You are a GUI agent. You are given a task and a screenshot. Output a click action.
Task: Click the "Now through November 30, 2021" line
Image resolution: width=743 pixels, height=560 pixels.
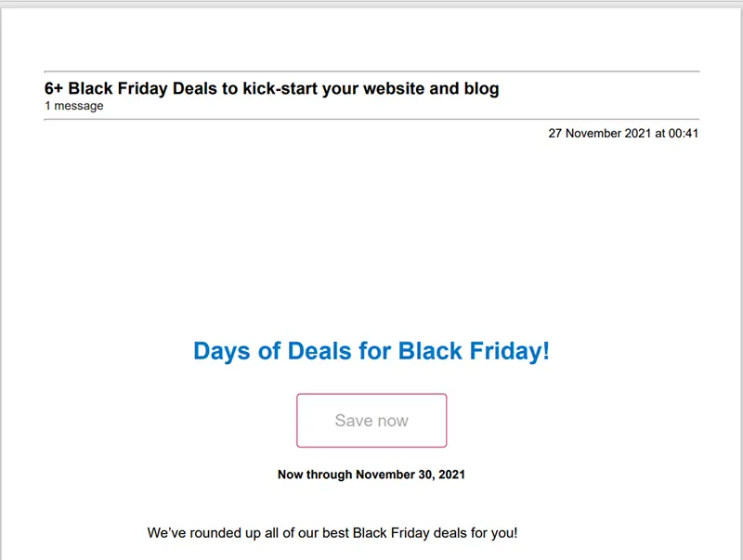[x=371, y=475]
